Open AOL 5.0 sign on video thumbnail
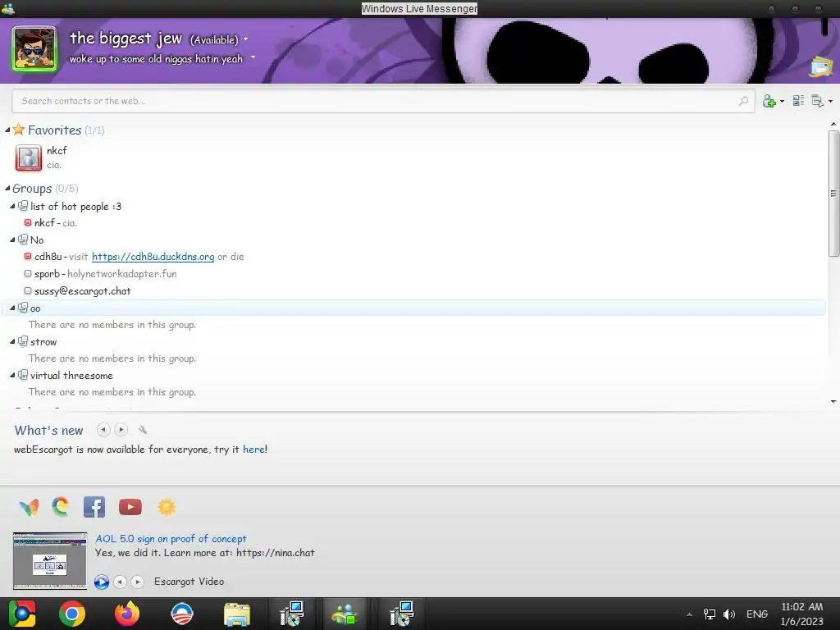The image size is (840, 630). coord(50,561)
